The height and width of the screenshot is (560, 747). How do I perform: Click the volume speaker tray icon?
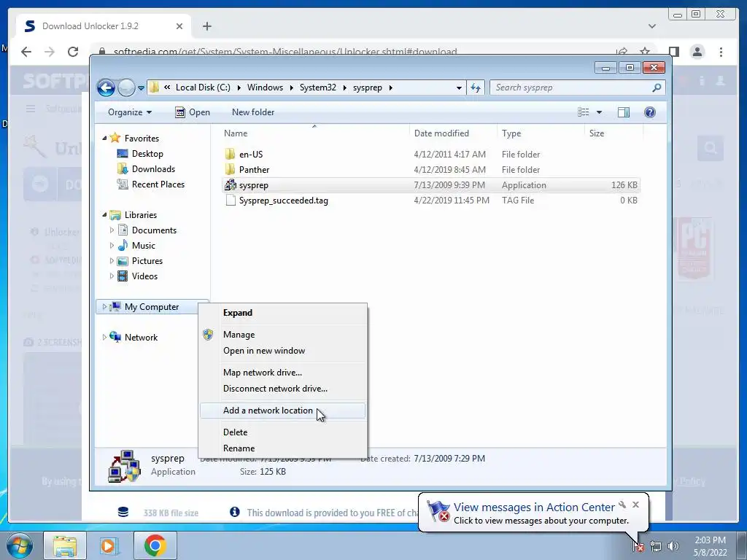[x=673, y=547]
